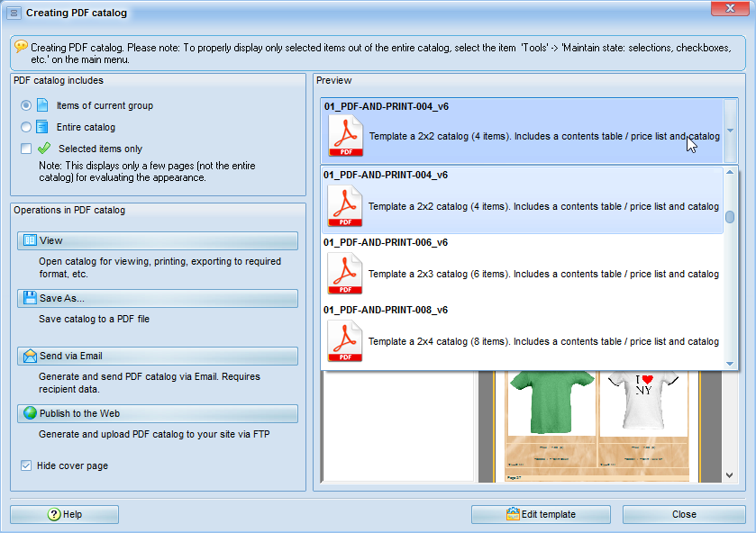Image resolution: width=756 pixels, height=533 pixels.
Task: Click the Send via Email button
Action: pos(158,356)
